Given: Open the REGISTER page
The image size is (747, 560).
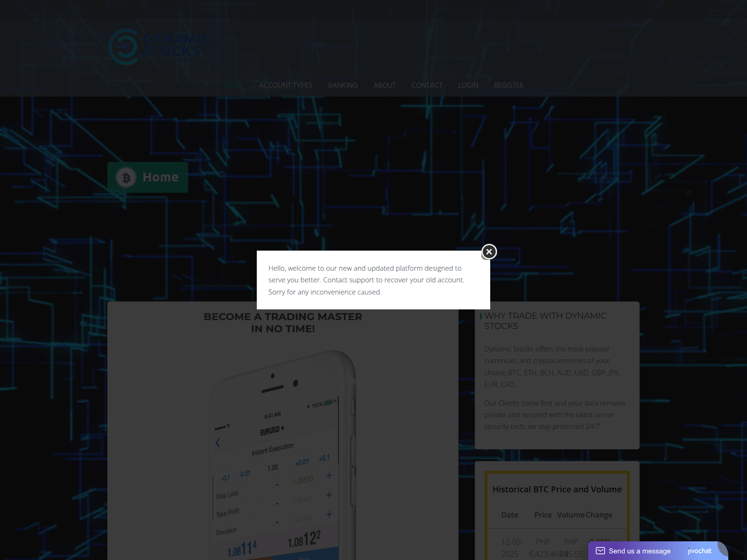Looking at the screenshot, I should pyautogui.click(x=508, y=85).
